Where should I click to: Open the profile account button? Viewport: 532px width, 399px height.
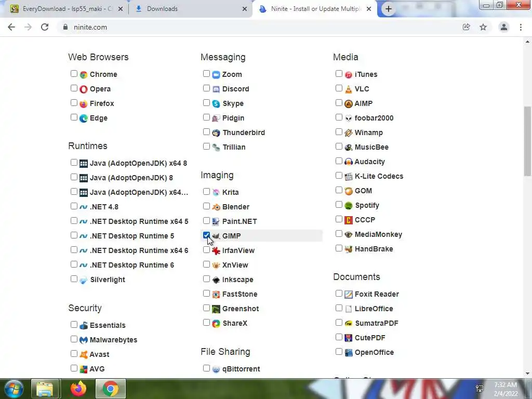click(x=504, y=27)
